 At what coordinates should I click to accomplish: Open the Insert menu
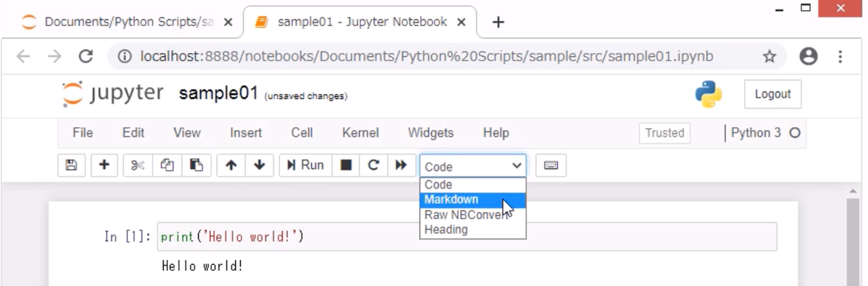246,133
